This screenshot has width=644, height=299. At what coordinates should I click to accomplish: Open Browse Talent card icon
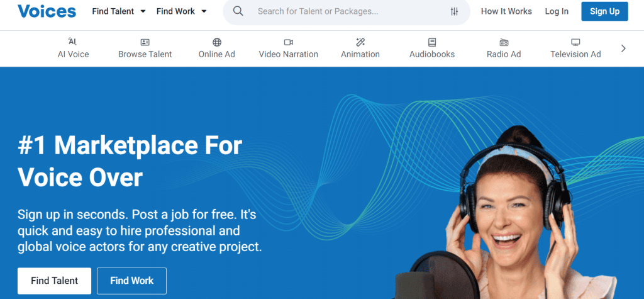tap(145, 42)
